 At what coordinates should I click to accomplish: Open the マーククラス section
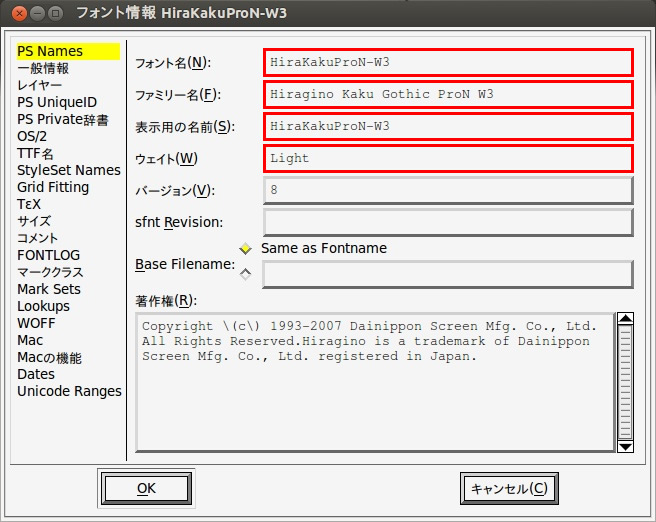tap(50, 272)
